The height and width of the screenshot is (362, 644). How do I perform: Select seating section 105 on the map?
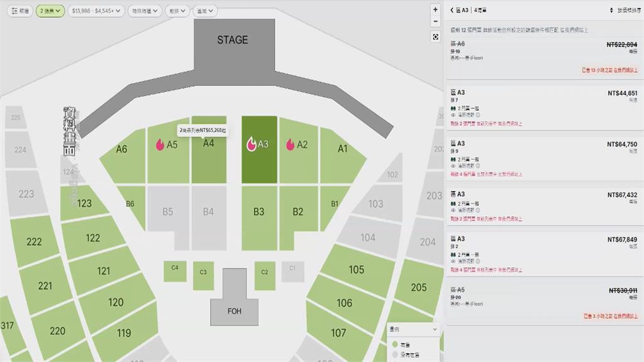point(357,270)
